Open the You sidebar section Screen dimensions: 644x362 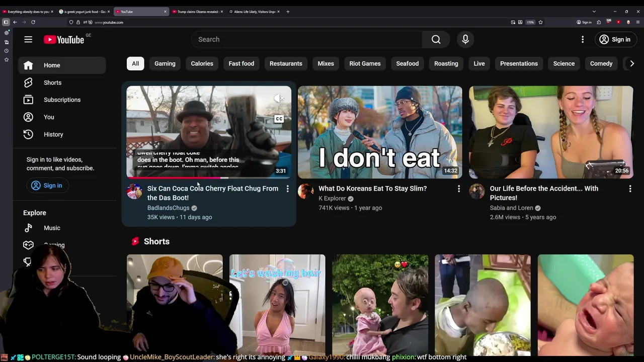coord(62,117)
